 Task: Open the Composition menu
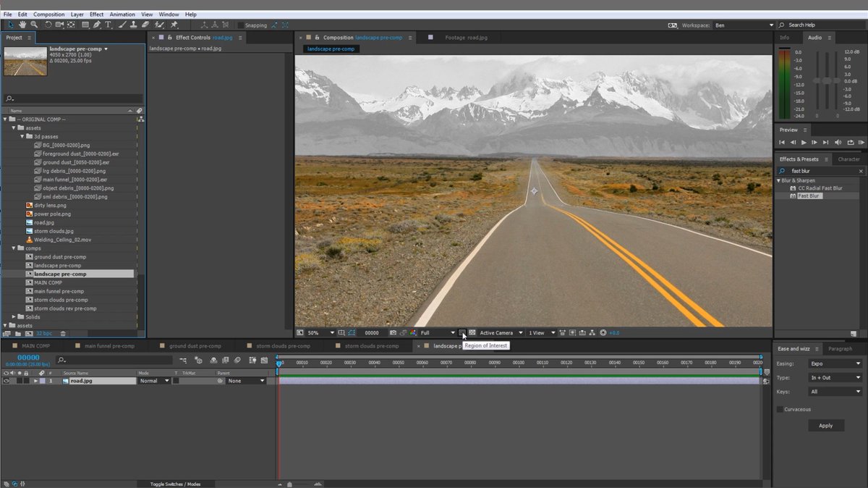48,14
